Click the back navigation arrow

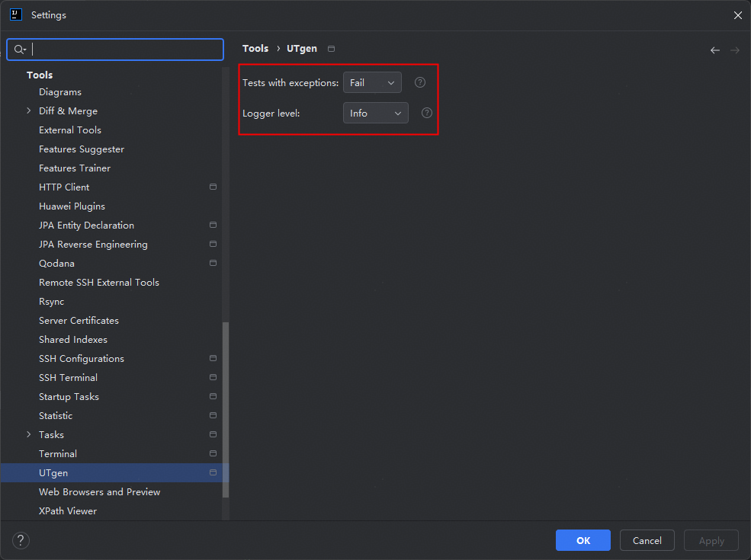pos(714,50)
